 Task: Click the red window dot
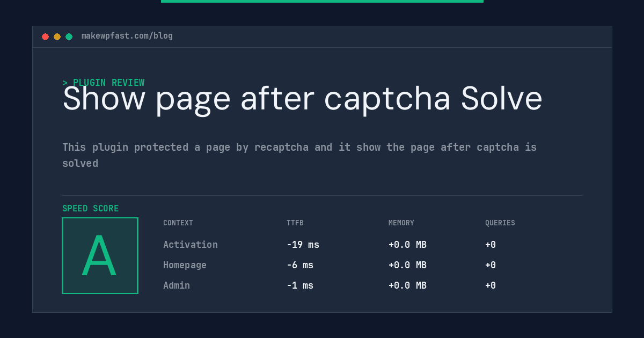tap(45, 36)
